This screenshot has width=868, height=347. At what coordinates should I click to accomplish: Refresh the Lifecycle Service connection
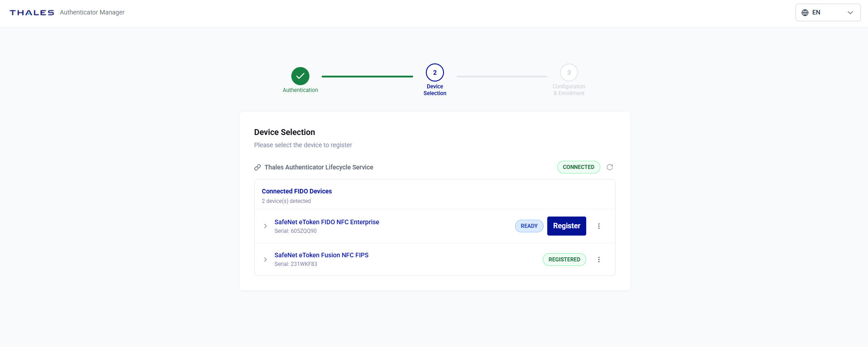pyautogui.click(x=610, y=167)
